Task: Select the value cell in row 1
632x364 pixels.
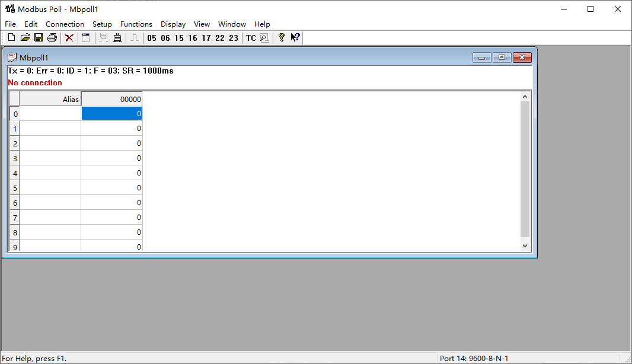Action: (x=111, y=129)
